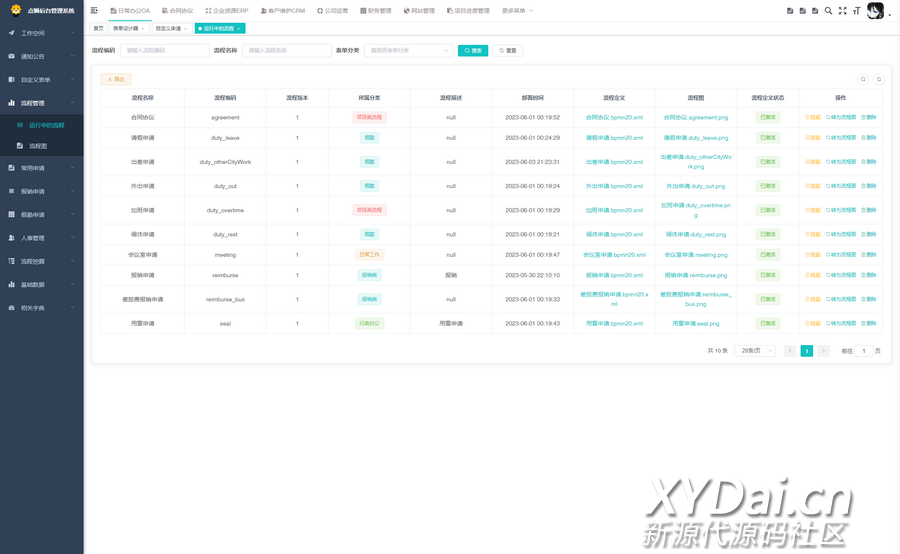Click the font size icon in header
Viewport: 900px width, 554px height.
(x=856, y=11)
